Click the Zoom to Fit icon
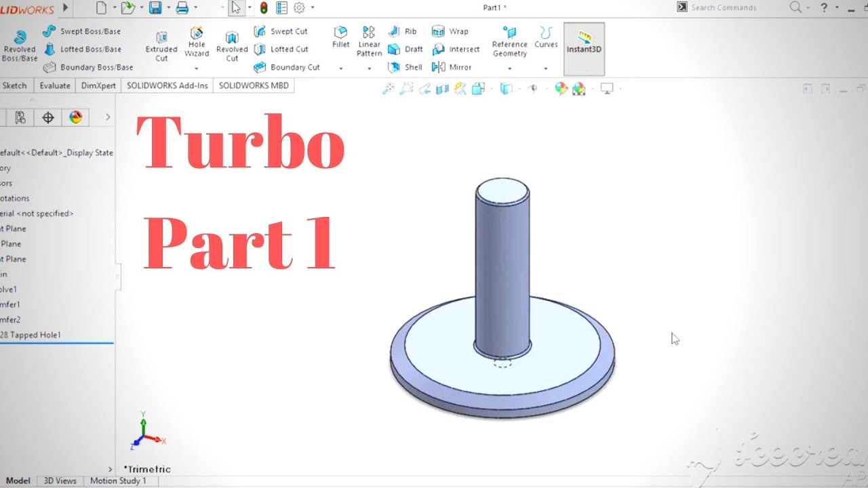 (x=388, y=89)
